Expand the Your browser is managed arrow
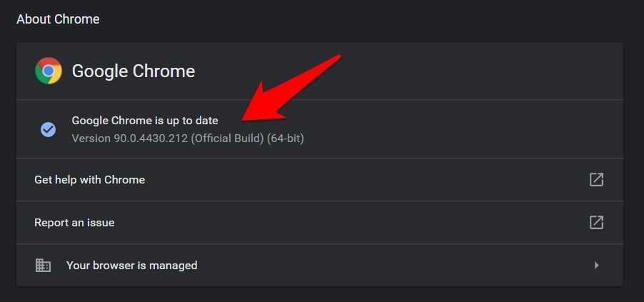The image size is (644, 302). click(596, 265)
